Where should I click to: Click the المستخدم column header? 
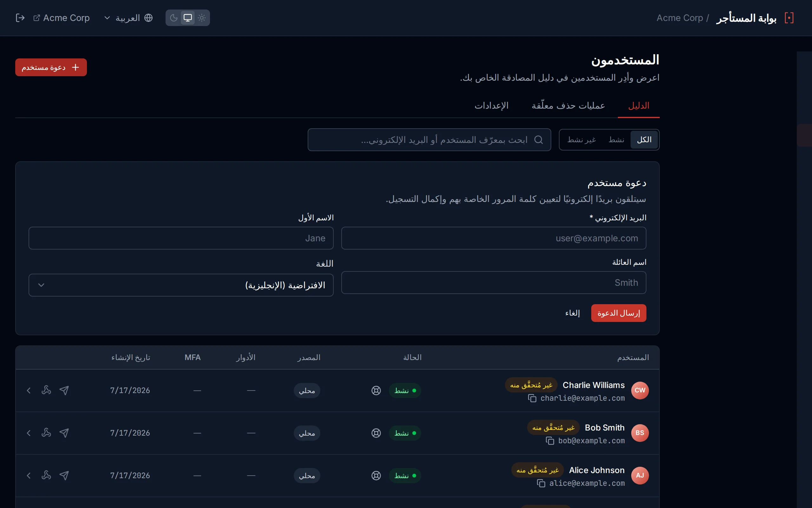(x=633, y=358)
